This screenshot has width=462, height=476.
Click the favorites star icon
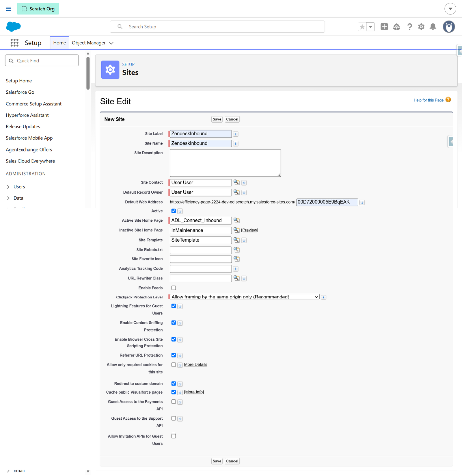click(362, 27)
